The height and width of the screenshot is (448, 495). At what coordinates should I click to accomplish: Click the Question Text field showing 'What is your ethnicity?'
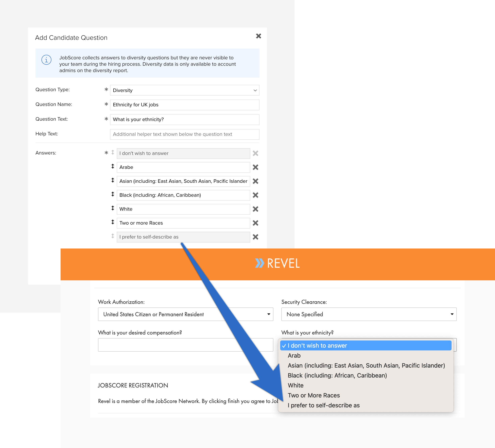point(185,119)
